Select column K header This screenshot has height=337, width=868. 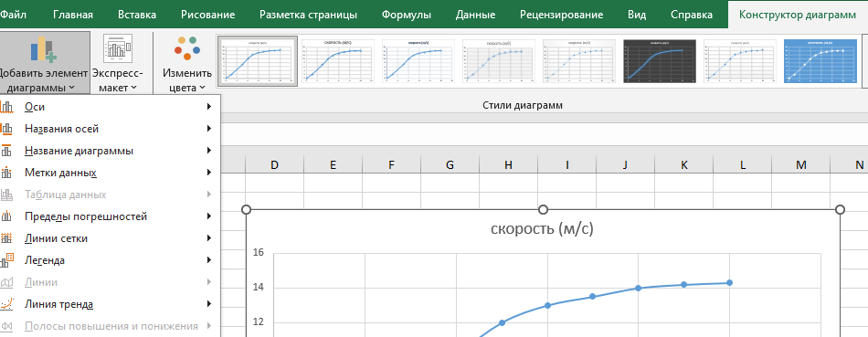(683, 164)
